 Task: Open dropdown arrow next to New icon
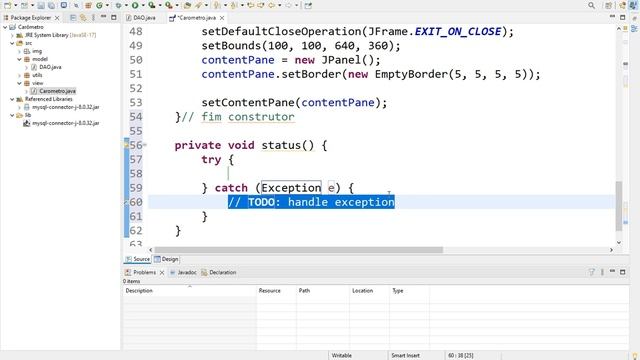pyautogui.click(x=16, y=5)
